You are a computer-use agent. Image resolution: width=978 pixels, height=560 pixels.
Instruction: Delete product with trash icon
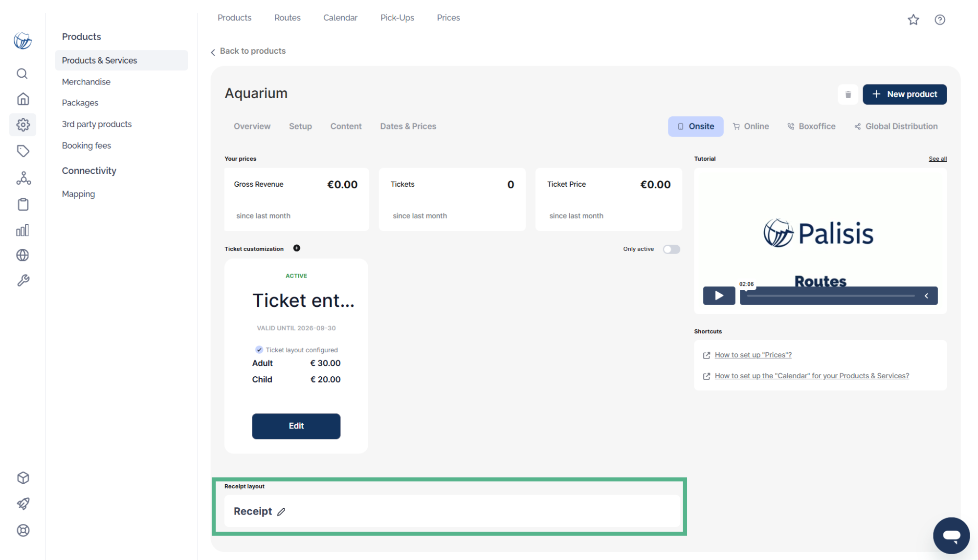pyautogui.click(x=848, y=94)
